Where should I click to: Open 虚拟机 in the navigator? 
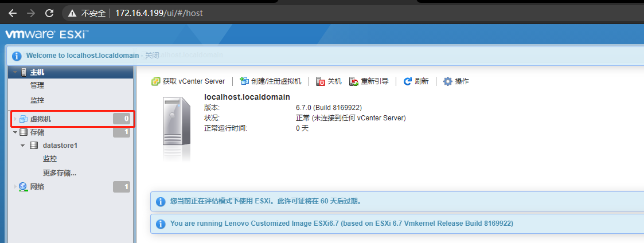[x=41, y=119]
